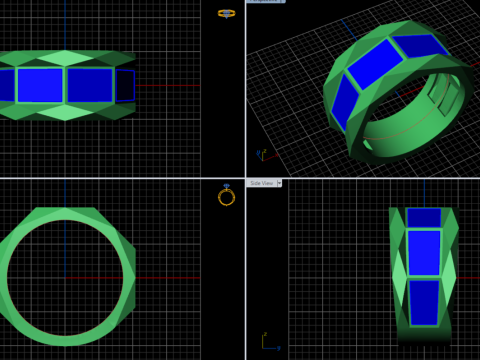
Task: Click the top-view ring orientation icon
Action: point(226,14)
